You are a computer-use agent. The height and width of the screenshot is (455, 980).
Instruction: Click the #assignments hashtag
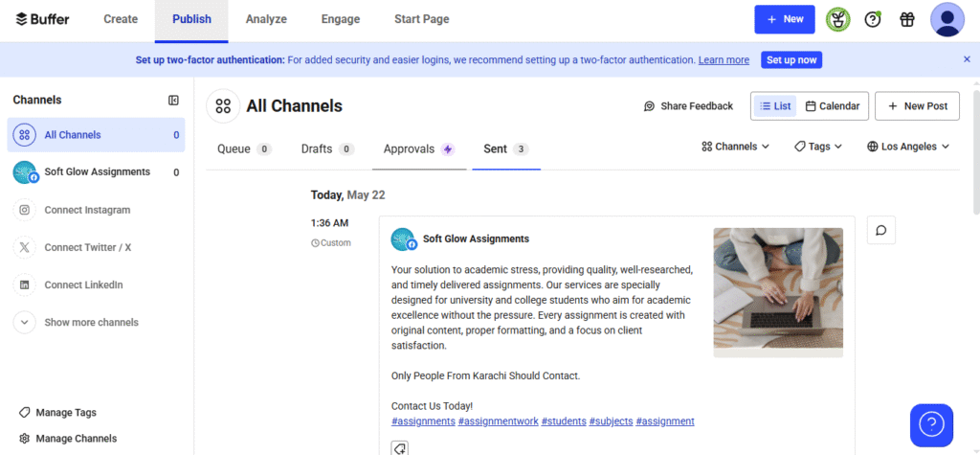(423, 421)
